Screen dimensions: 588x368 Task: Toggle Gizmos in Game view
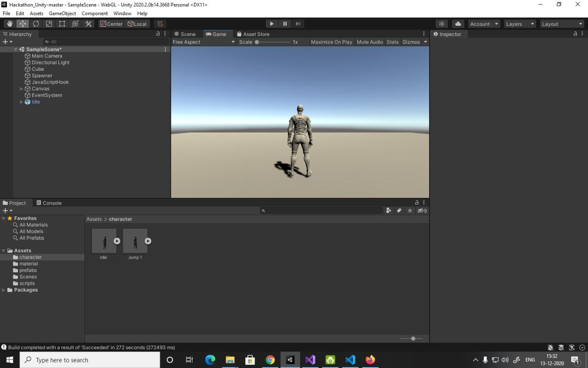[411, 42]
